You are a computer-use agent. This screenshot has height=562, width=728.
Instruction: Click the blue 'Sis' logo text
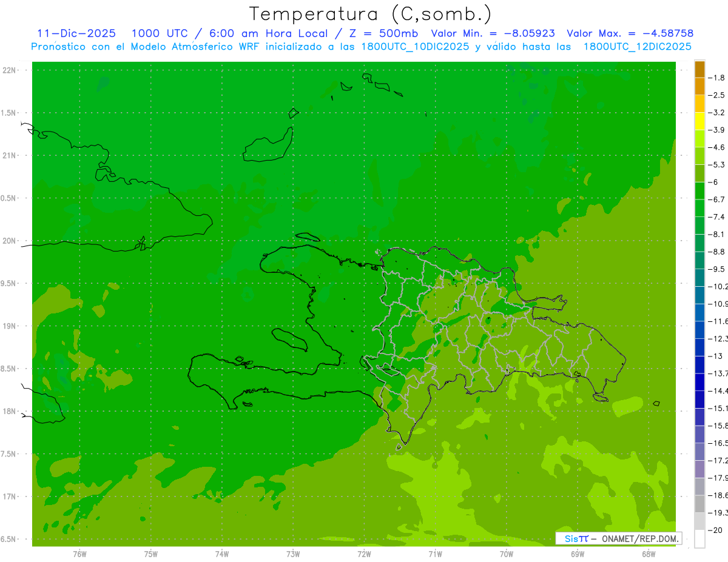tap(571, 538)
